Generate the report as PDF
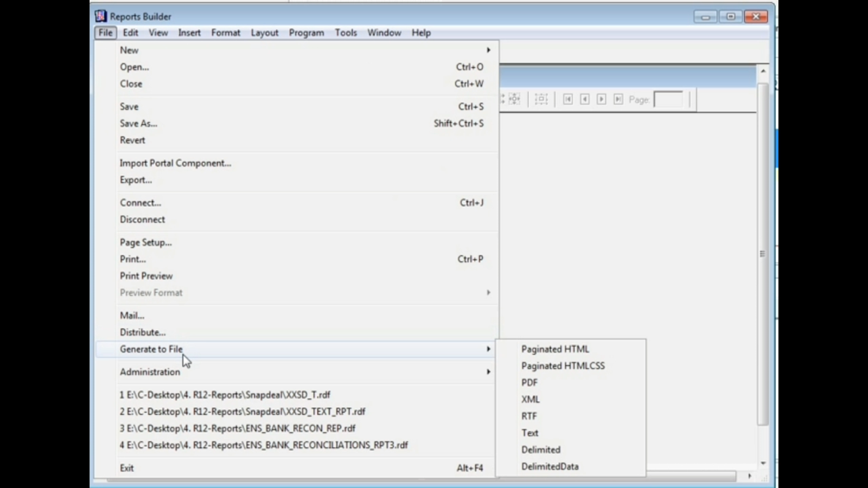The image size is (868, 488). point(529,382)
